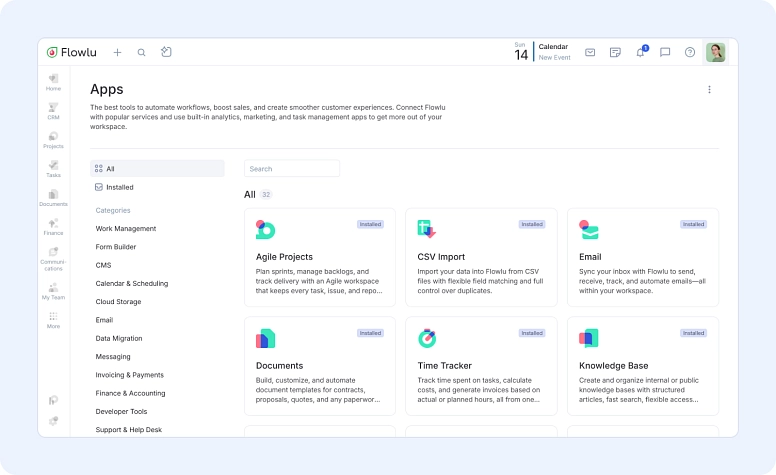Choose the Invoicing & Payments category
The height and width of the screenshot is (475, 776).
point(129,375)
